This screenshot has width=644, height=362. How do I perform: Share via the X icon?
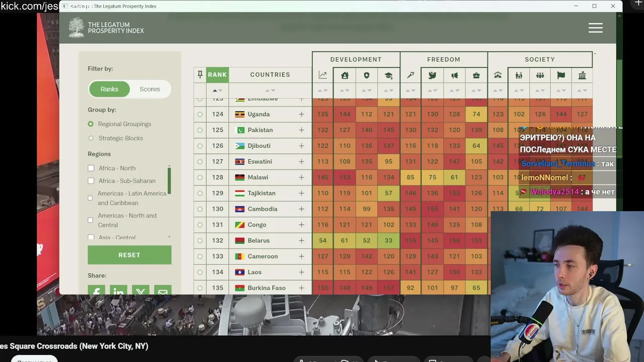(x=140, y=291)
